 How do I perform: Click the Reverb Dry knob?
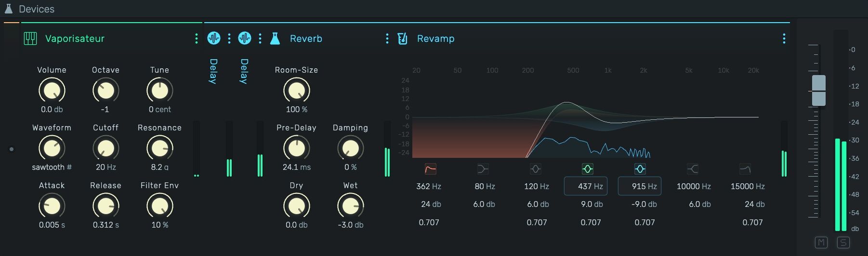(296, 206)
